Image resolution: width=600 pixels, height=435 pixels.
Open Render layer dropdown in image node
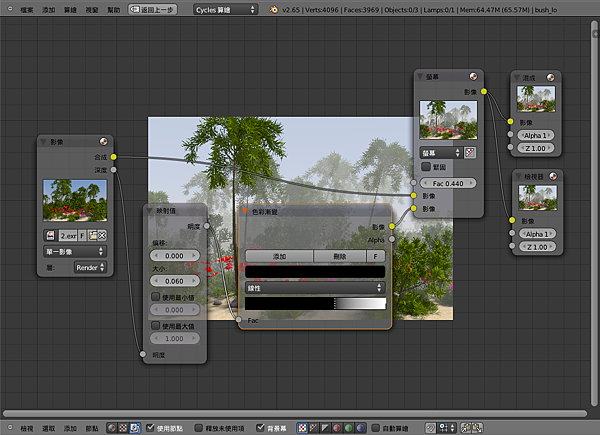pyautogui.click(x=90, y=267)
